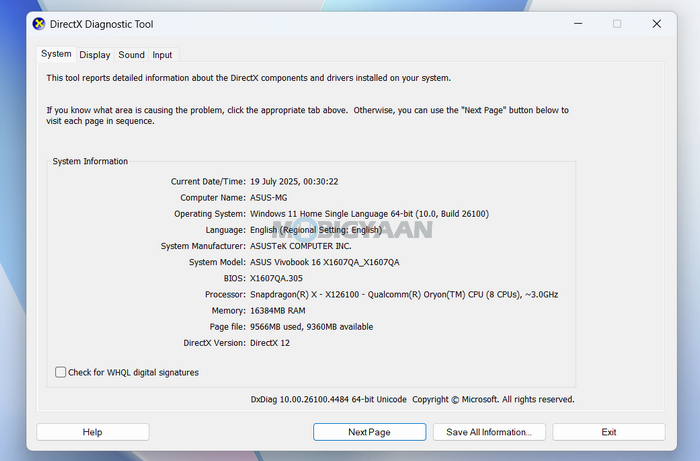This screenshot has width=700, height=461.
Task: Click the Exit button
Action: (609, 432)
